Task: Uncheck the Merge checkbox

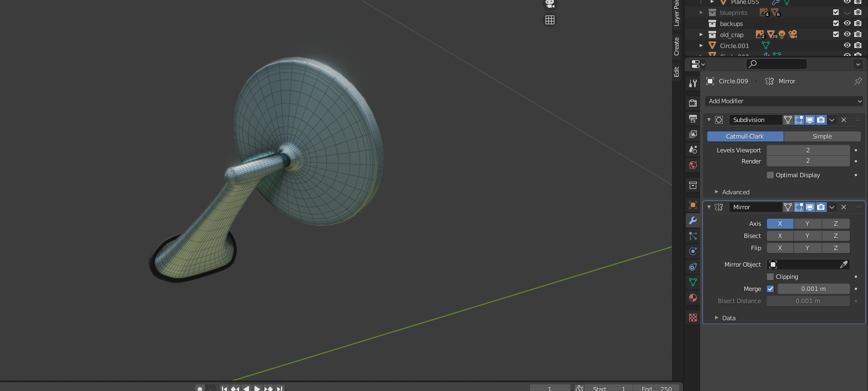Action: [770, 289]
